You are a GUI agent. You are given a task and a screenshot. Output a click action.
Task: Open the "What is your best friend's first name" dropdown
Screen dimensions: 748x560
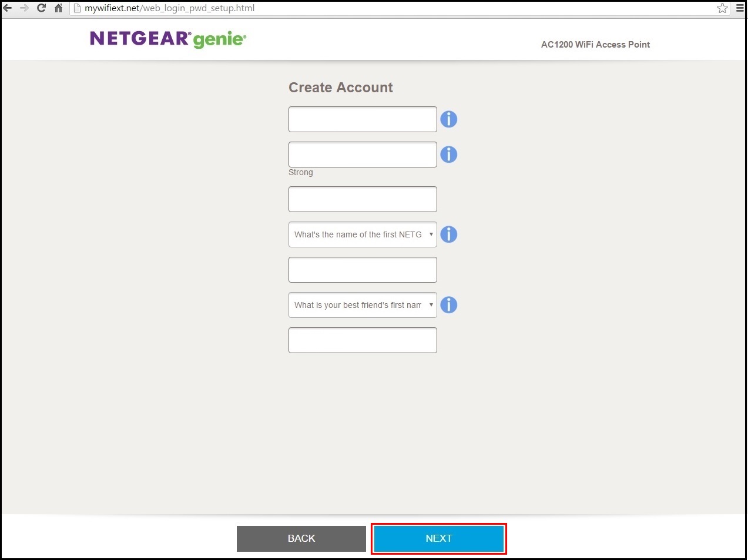click(363, 305)
